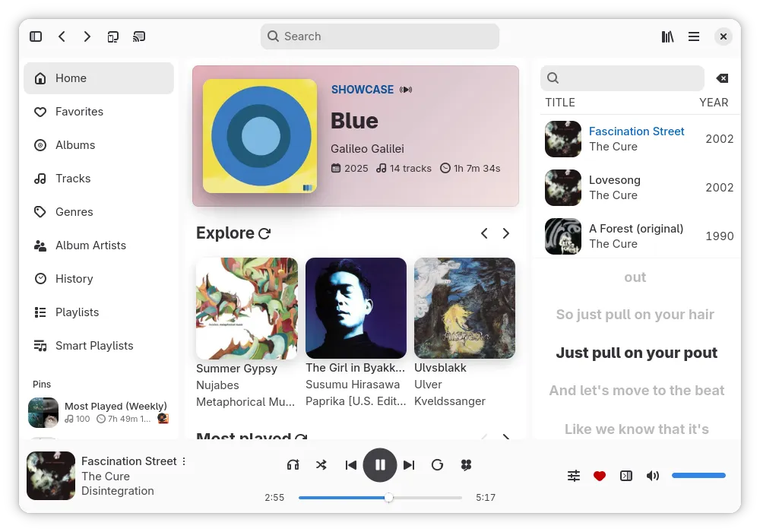The height and width of the screenshot is (532, 760).
Task: Open the headphones audio output icon
Action: (293, 465)
